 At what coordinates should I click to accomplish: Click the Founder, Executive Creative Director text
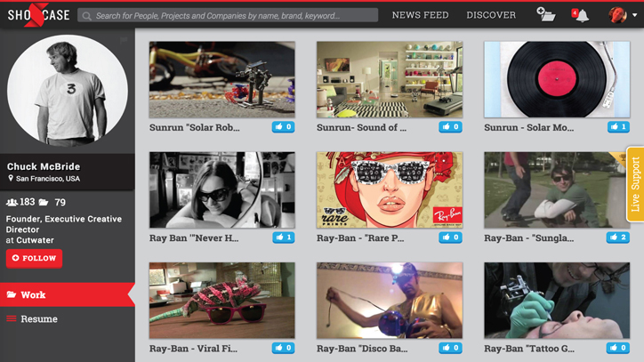click(64, 224)
